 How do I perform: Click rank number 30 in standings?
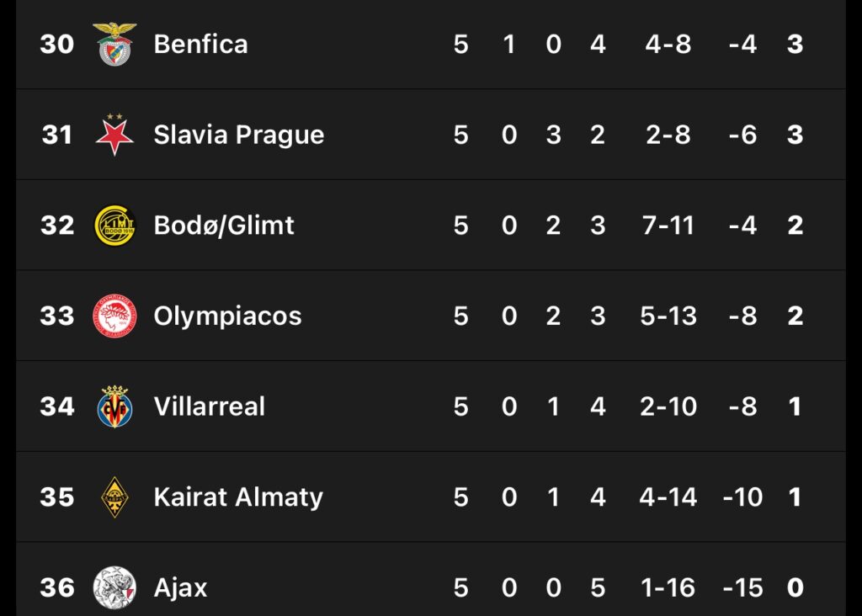(57, 44)
